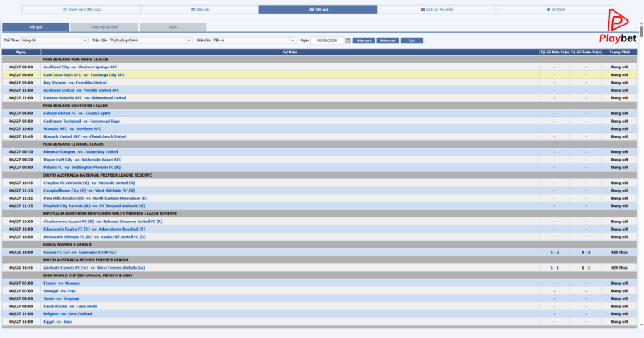Open the 1D2D sub-tab

[x=173, y=27]
